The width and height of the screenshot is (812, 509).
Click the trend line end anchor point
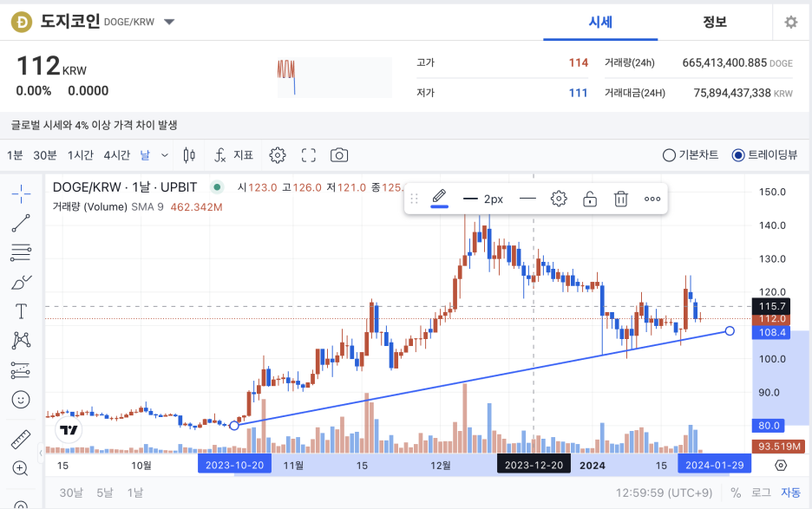730,330
